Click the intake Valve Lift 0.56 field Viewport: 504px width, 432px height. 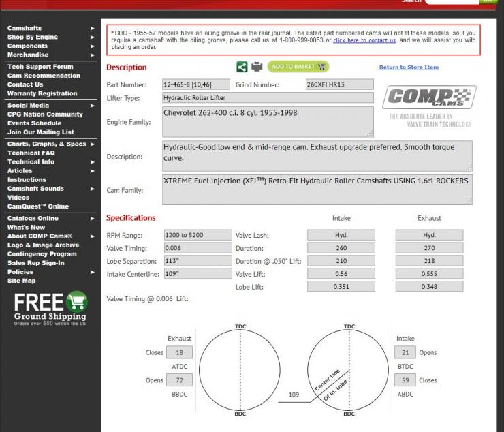point(341,274)
